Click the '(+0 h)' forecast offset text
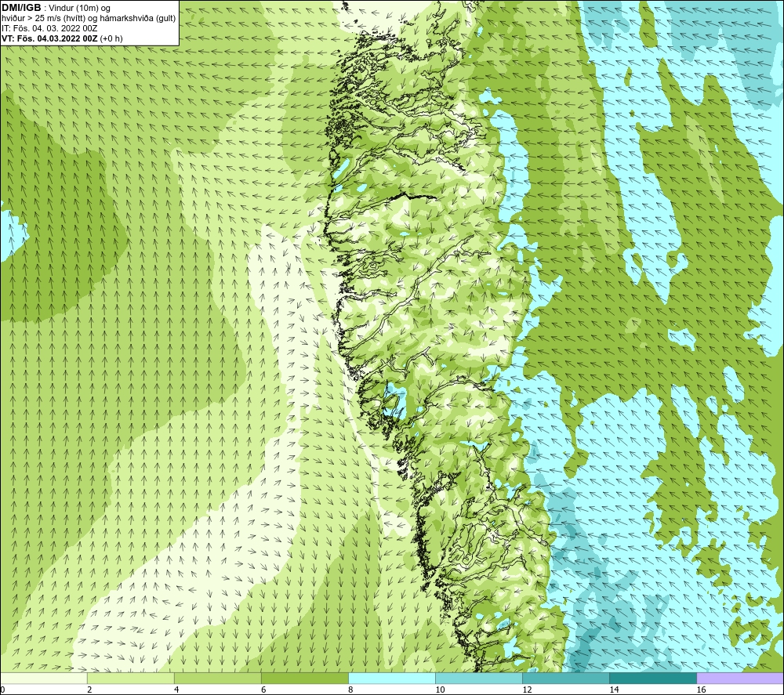Screen dimensions: 784x695 (x=111, y=38)
